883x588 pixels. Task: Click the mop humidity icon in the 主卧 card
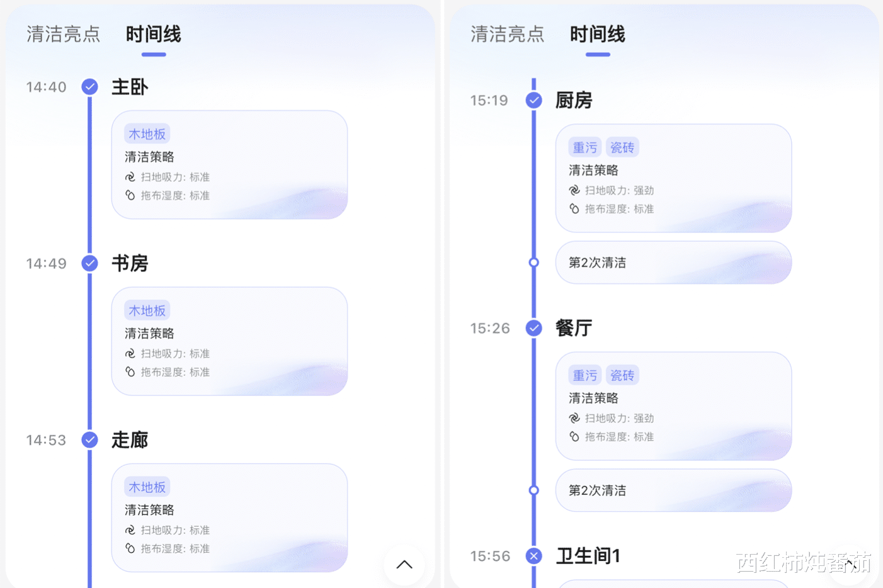[130, 195]
